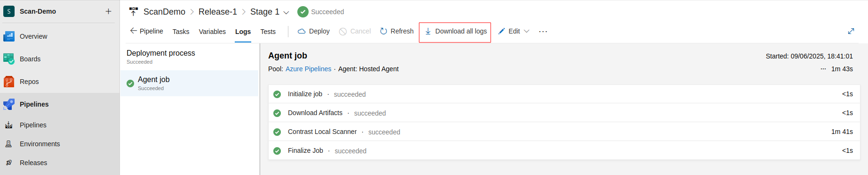Click the green Succeeded status check in header
This screenshot has width=868, height=175.
coord(303,12)
